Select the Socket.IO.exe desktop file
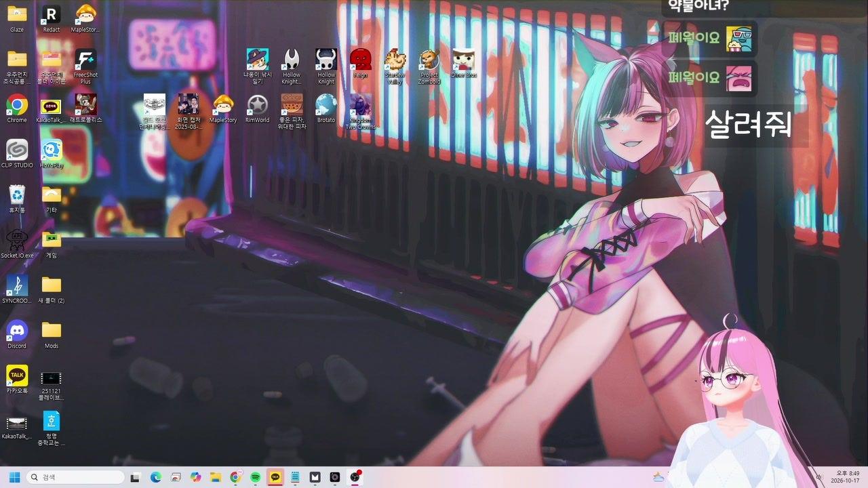 [17, 244]
